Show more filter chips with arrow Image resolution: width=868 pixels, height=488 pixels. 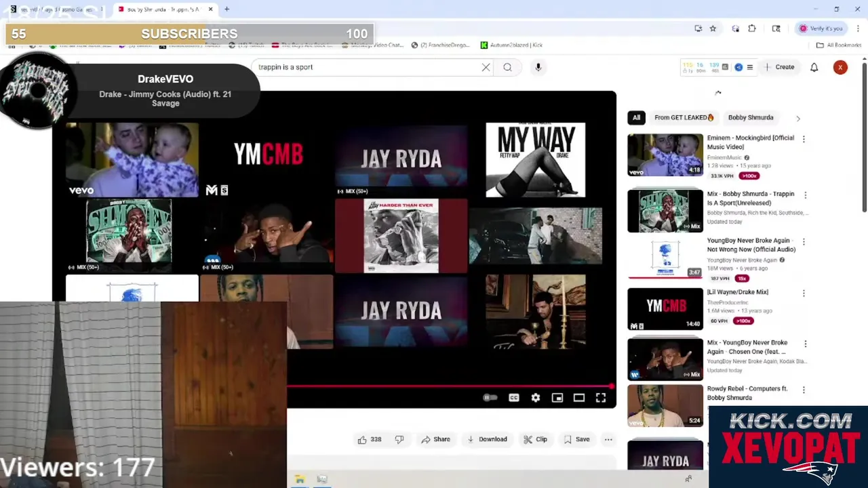coord(798,118)
